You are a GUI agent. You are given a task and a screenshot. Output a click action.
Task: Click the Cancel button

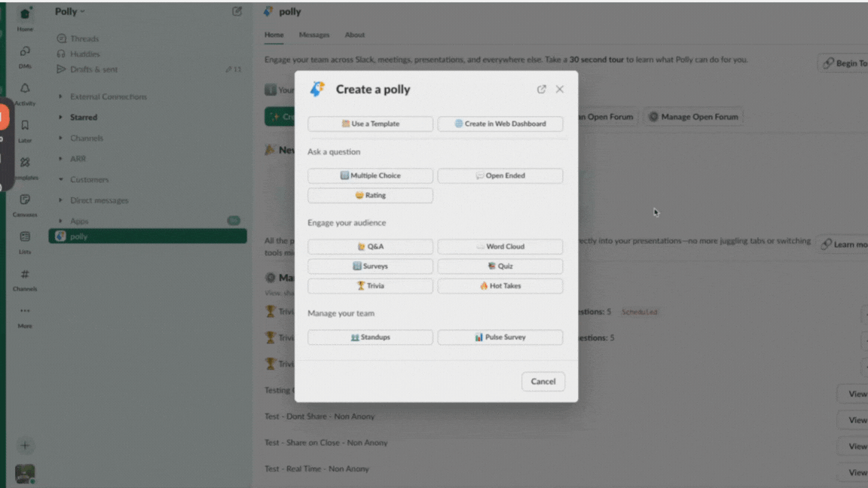(x=543, y=381)
